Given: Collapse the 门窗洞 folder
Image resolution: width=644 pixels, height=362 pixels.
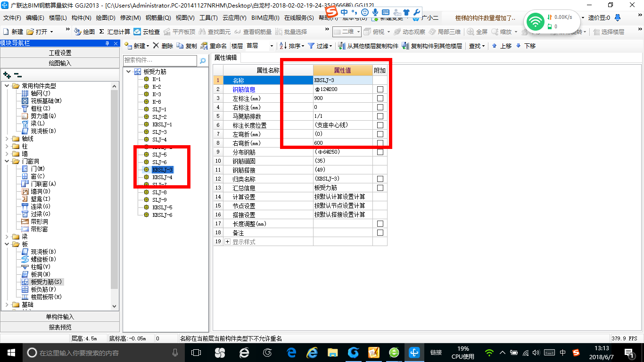Looking at the screenshot, I should click(7, 161).
